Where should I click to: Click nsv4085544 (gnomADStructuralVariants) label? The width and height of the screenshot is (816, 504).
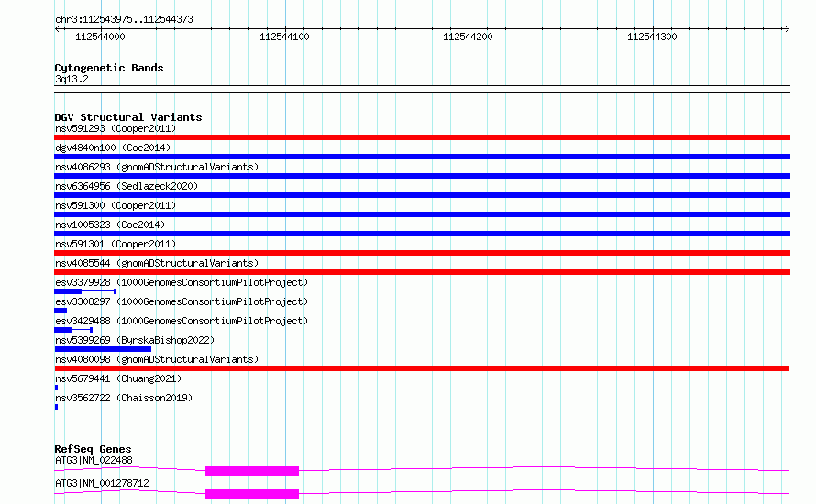pos(157,263)
